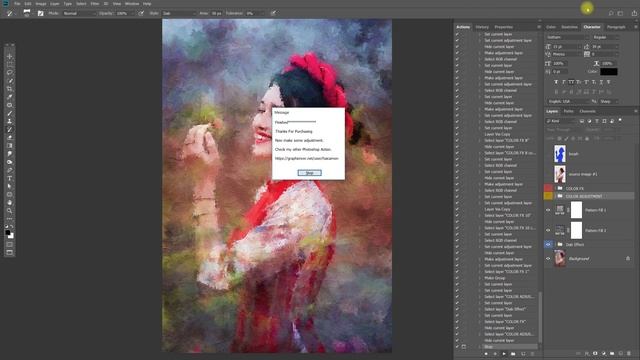Image resolution: width=640 pixels, height=360 pixels.
Task: Switch to the History tab
Action: [x=482, y=27]
